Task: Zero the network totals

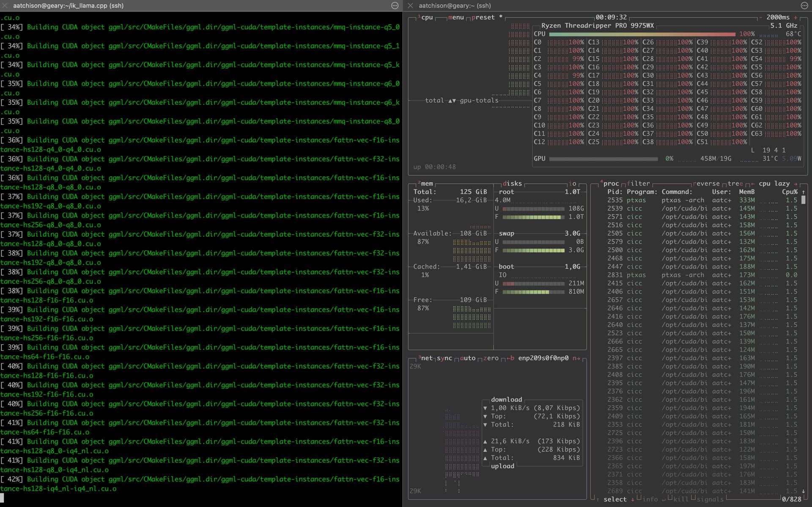Action: tap(491, 358)
